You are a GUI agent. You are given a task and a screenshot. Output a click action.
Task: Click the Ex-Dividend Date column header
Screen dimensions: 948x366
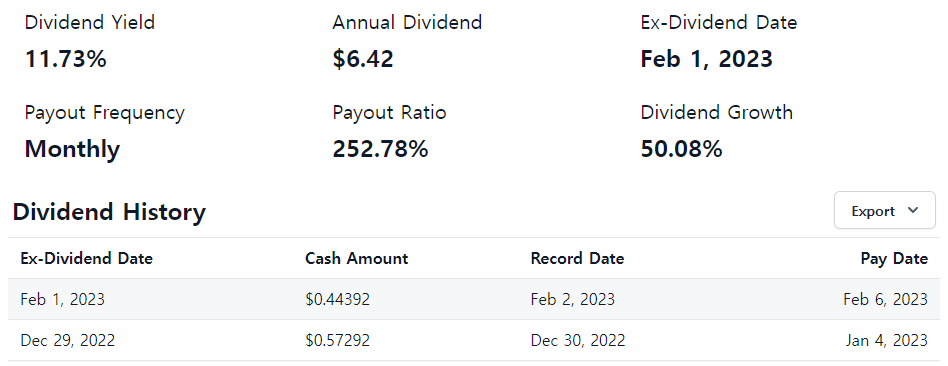coord(86,259)
